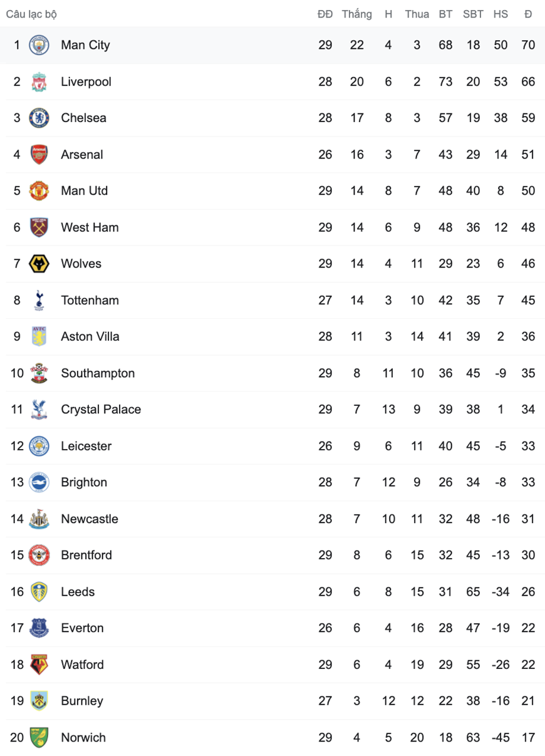Click the Arsenal club crest
545x756 pixels.
pos(39,154)
